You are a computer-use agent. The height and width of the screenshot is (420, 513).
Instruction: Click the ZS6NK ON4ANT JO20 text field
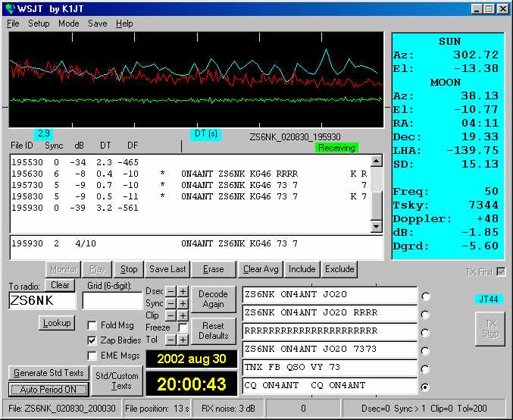tap(330, 295)
